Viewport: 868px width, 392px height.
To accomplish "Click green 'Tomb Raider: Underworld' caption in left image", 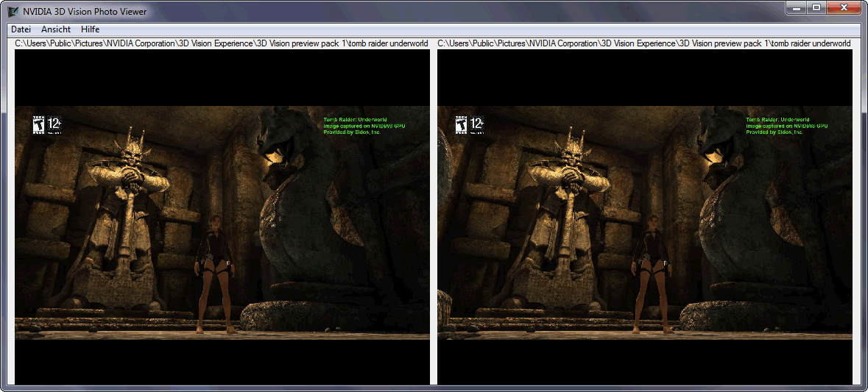I will pyautogui.click(x=355, y=119).
